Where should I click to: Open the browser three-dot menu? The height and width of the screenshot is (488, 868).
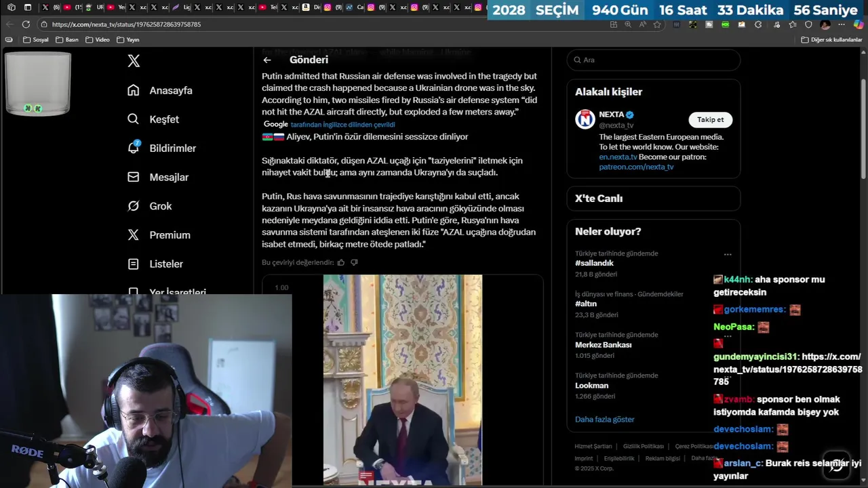842,24
